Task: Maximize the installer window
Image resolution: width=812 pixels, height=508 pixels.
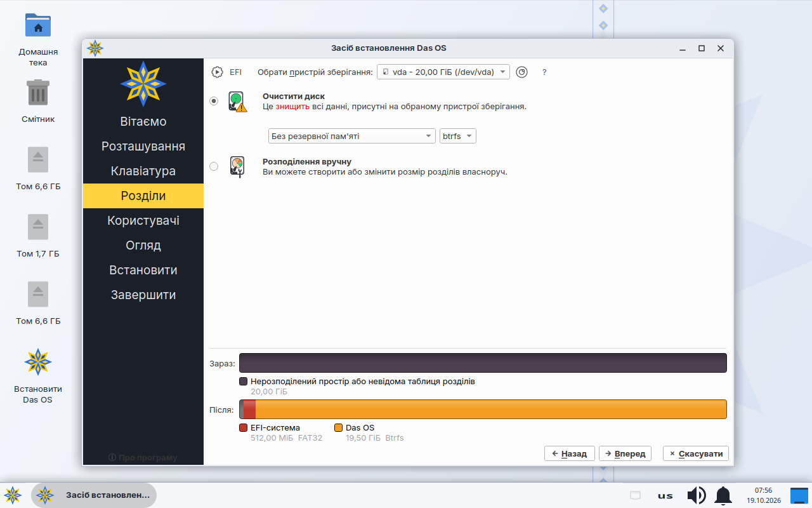Action: click(702, 48)
